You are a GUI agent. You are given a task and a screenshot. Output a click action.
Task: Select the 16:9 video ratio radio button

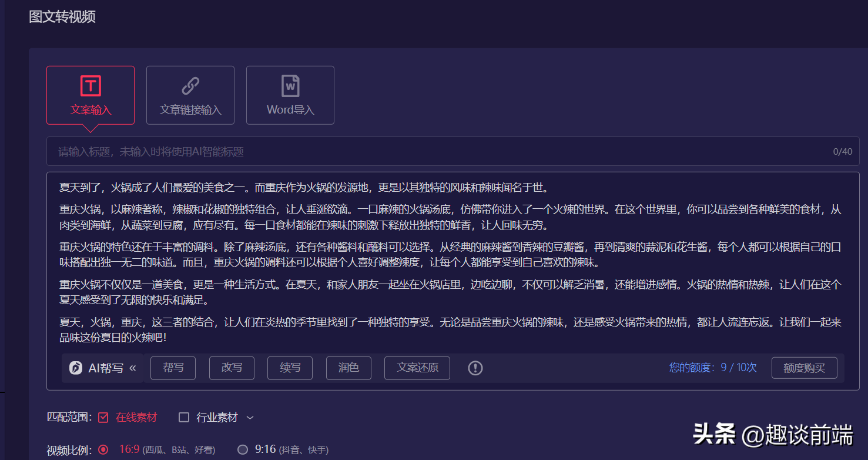point(103,450)
